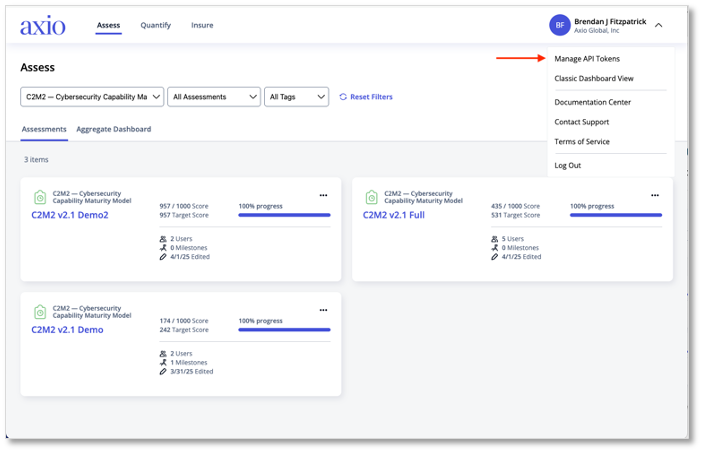Open the C2M2 v2.1 Full assessment link
This screenshot has height=452, width=702.
(396, 215)
